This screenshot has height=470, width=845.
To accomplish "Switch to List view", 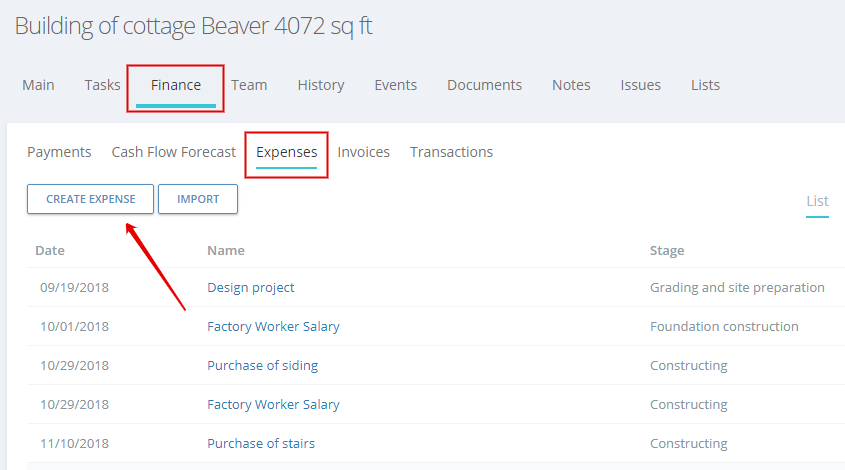I will pos(817,202).
